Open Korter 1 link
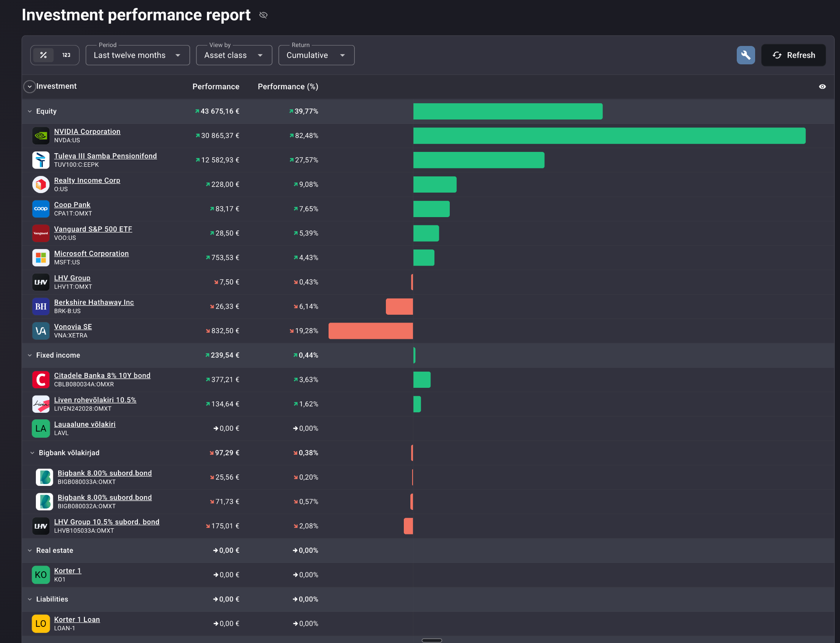The width and height of the screenshot is (840, 643). [x=68, y=571]
